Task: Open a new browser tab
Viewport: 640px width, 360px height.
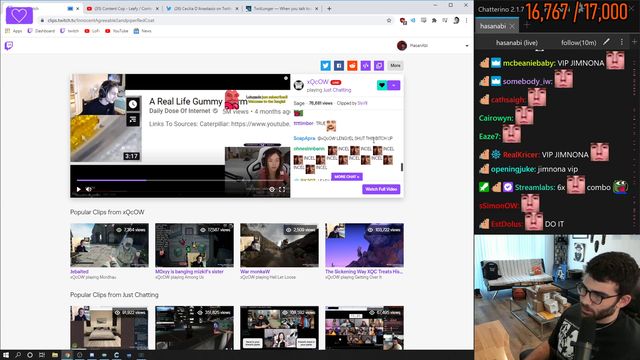Action: pyautogui.click(x=329, y=9)
